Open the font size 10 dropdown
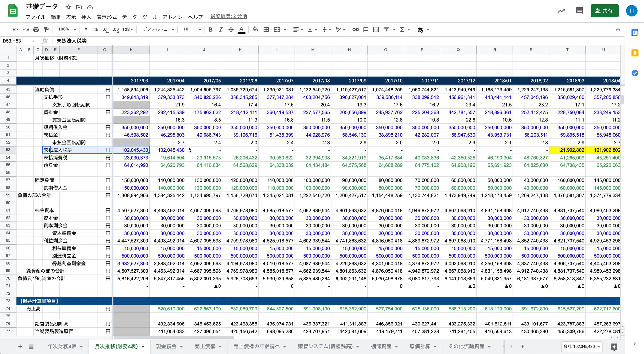 click(x=192, y=29)
